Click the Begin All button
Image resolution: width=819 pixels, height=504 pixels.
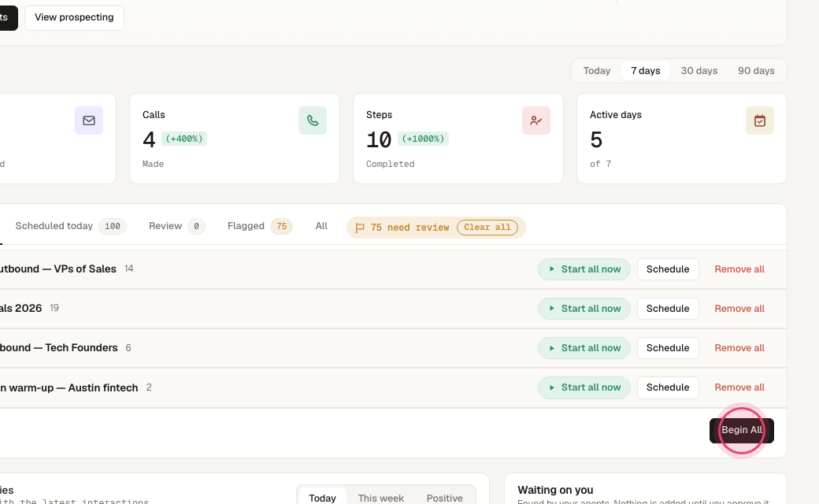tap(742, 430)
